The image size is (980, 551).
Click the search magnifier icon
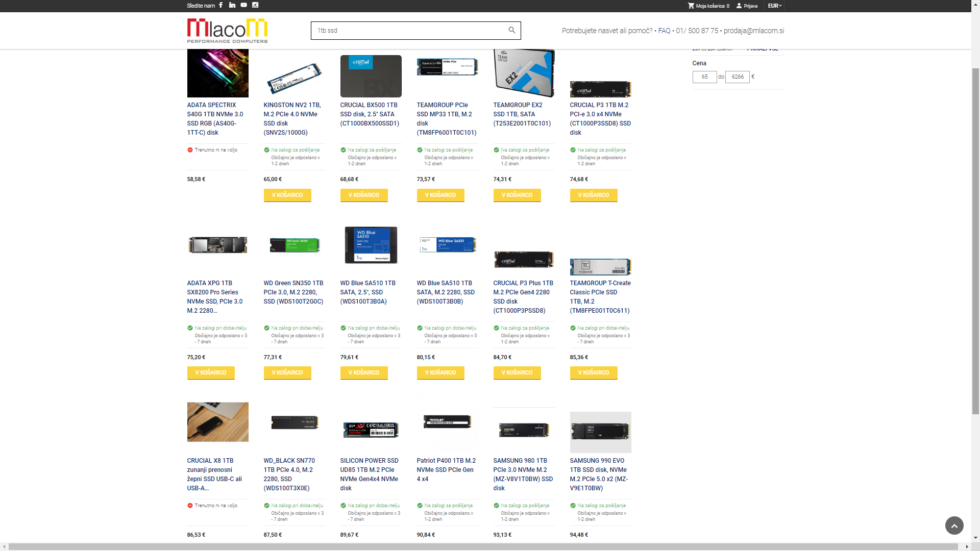511,31
